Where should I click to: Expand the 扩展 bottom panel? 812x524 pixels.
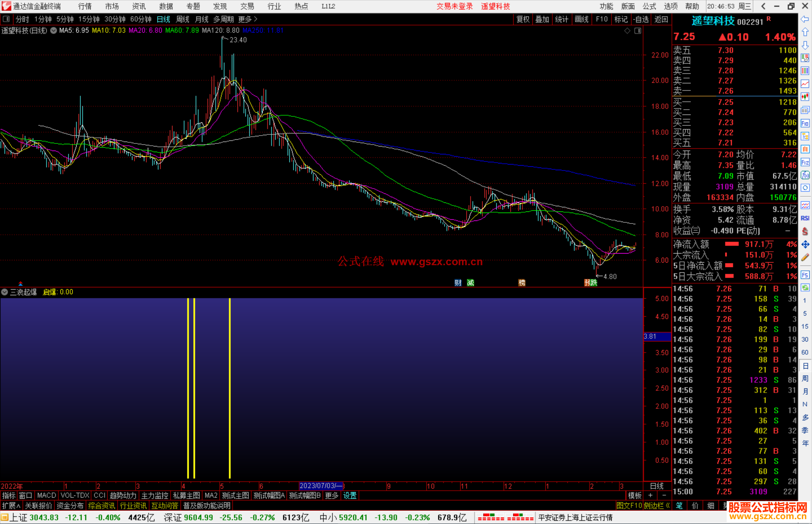[11, 506]
